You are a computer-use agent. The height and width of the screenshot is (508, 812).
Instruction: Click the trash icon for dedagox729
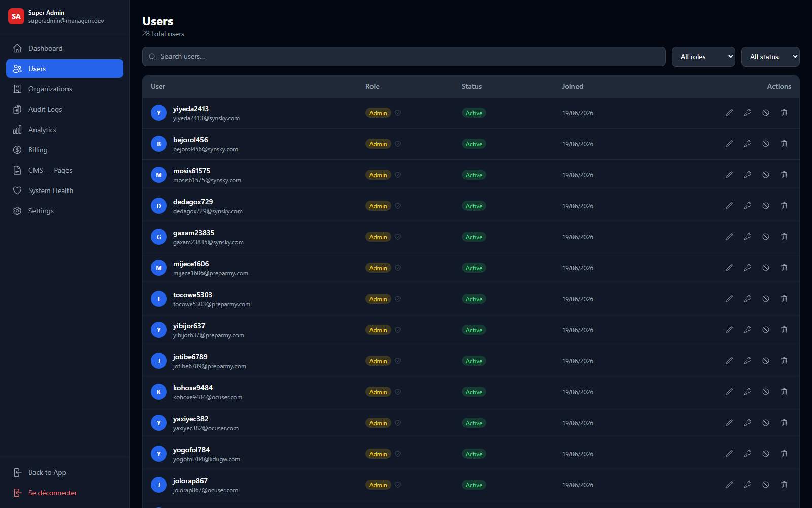(784, 206)
